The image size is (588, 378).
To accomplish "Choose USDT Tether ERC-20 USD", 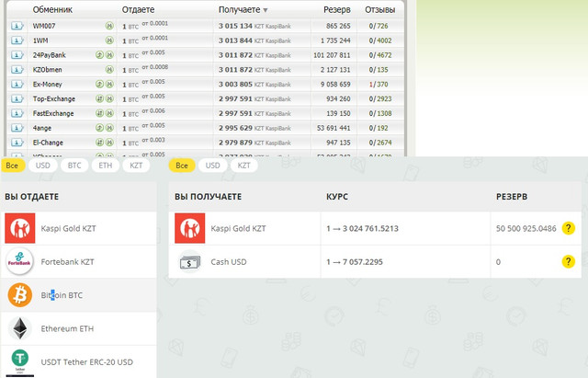I will (78, 361).
